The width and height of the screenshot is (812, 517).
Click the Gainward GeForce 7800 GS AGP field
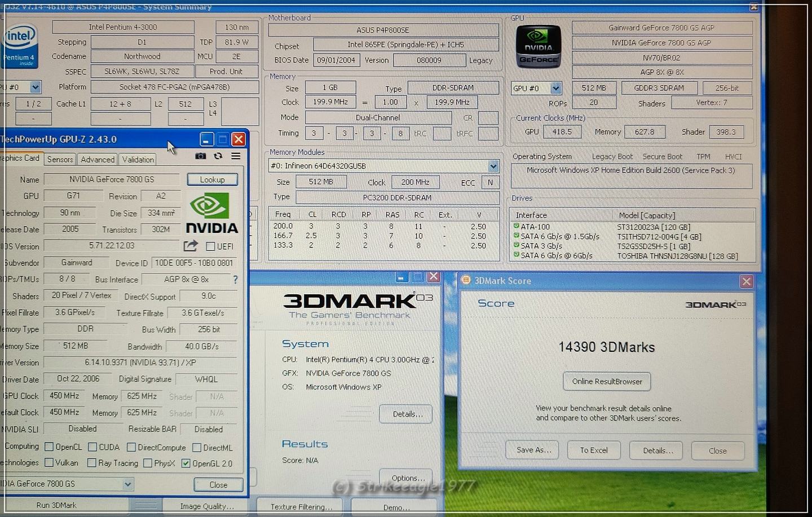[661, 28]
